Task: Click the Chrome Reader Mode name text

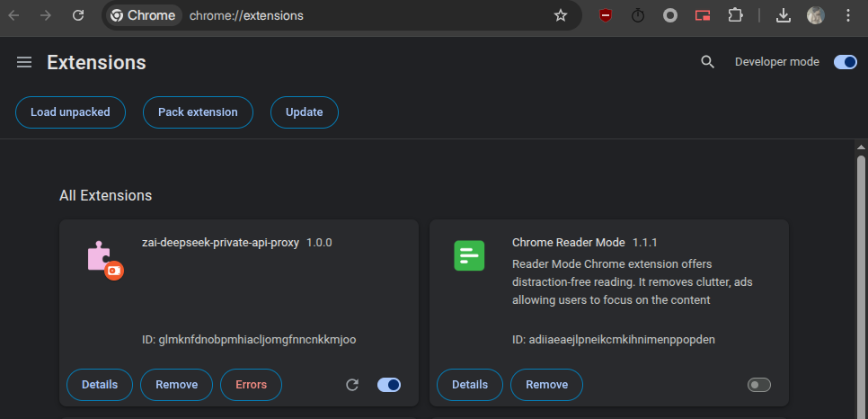Action: point(569,243)
